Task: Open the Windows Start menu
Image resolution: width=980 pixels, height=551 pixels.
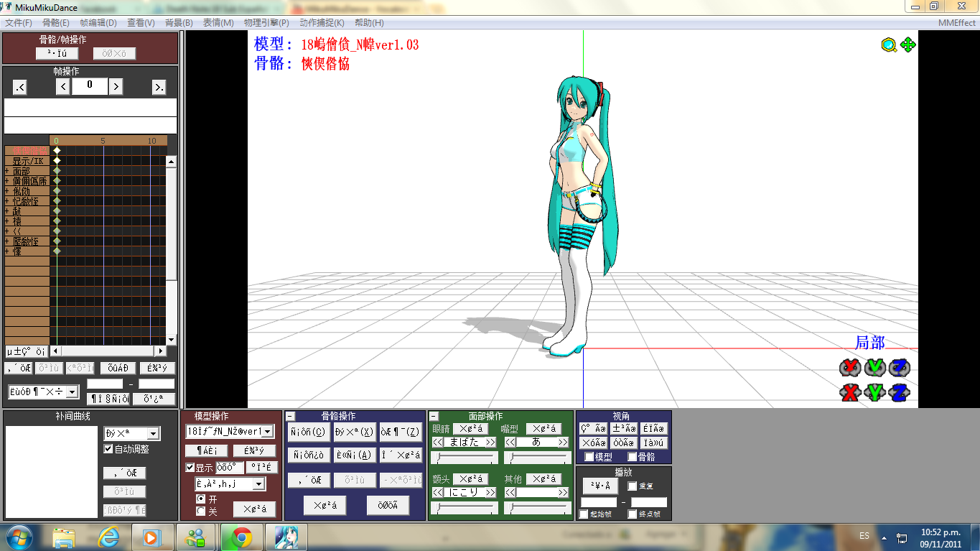Action: [x=19, y=537]
